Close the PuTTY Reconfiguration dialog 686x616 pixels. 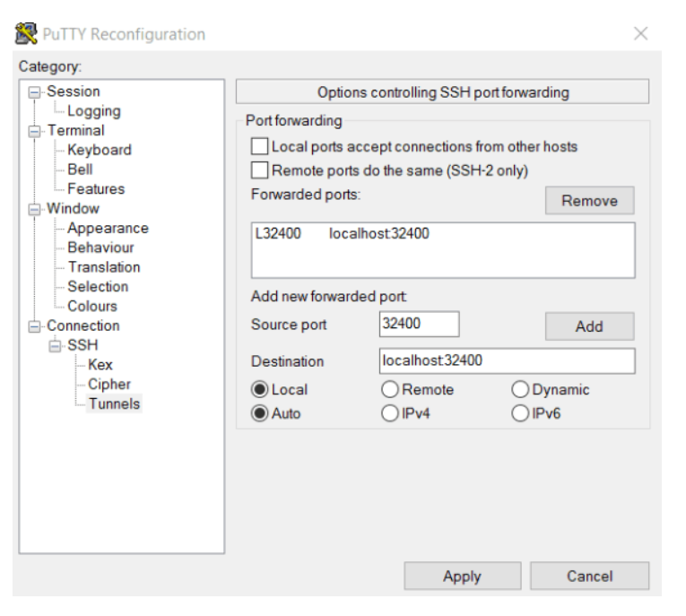pos(640,33)
